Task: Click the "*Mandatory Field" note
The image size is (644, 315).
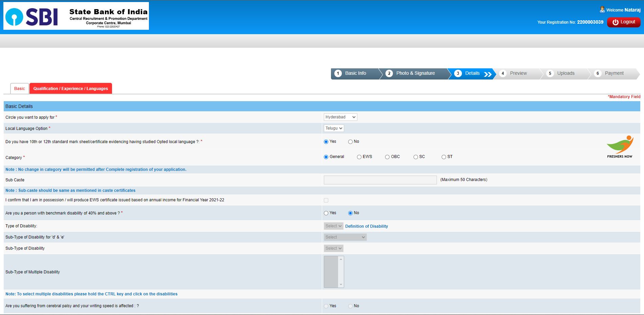Action: [624, 97]
